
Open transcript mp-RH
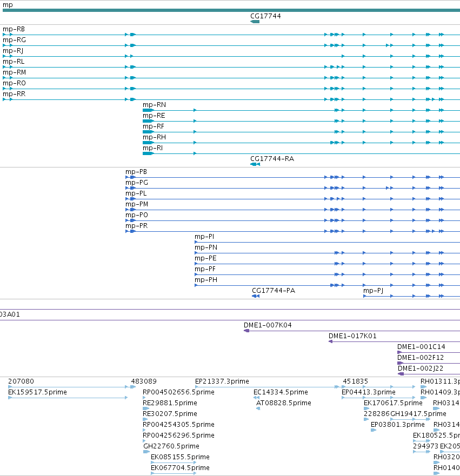pos(154,137)
